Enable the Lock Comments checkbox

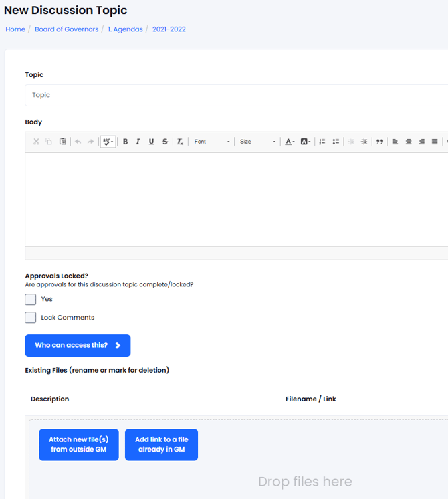coord(31,318)
